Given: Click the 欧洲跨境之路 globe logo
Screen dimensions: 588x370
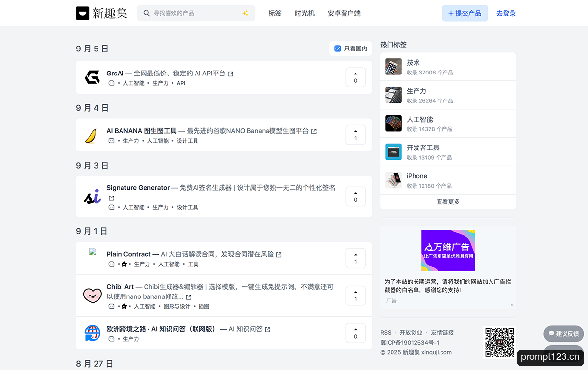Looking at the screenshot, I should 92,333.
